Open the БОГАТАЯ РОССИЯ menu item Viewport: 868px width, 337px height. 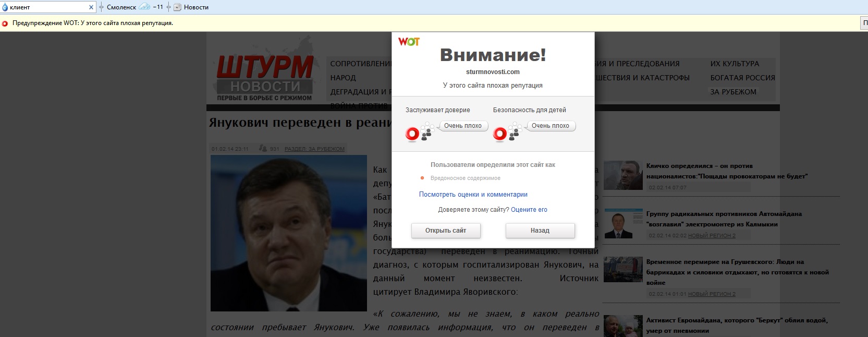point(742,78)
